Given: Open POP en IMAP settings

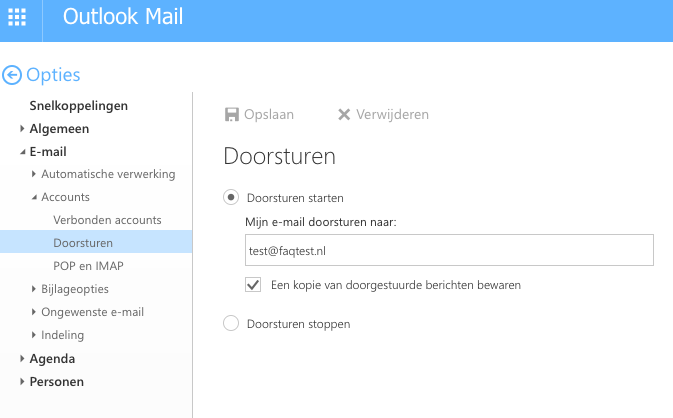Looking at the screenshot, I should [x=88, y=266].
